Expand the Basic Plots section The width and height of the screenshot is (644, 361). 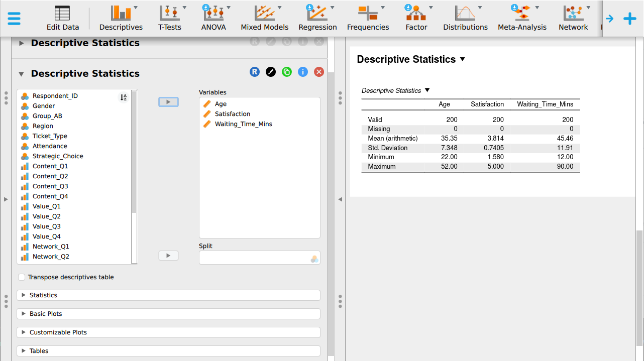(x=168, y=314)
